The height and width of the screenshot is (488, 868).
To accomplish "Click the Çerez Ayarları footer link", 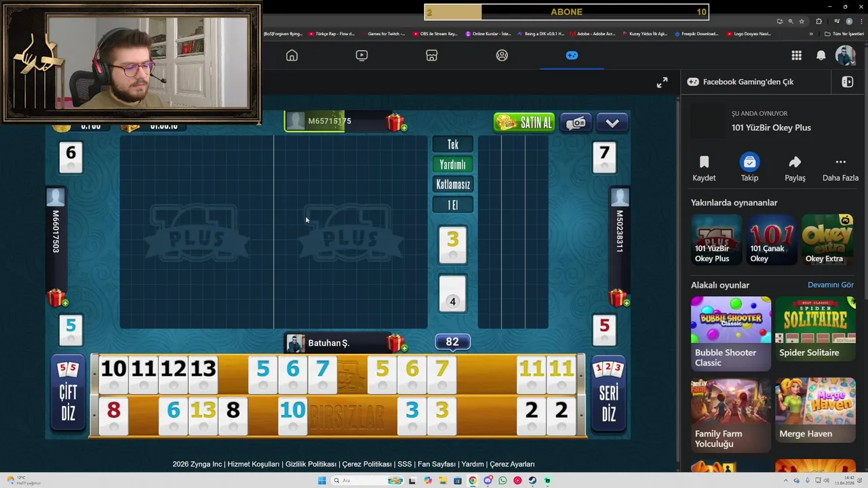I will (x=513, y=464).
